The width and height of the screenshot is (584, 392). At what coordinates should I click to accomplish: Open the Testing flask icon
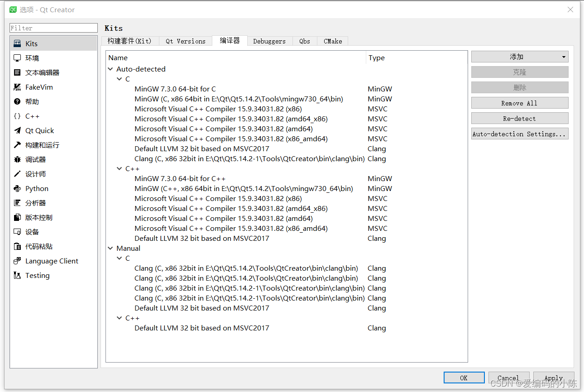point(17,275)
